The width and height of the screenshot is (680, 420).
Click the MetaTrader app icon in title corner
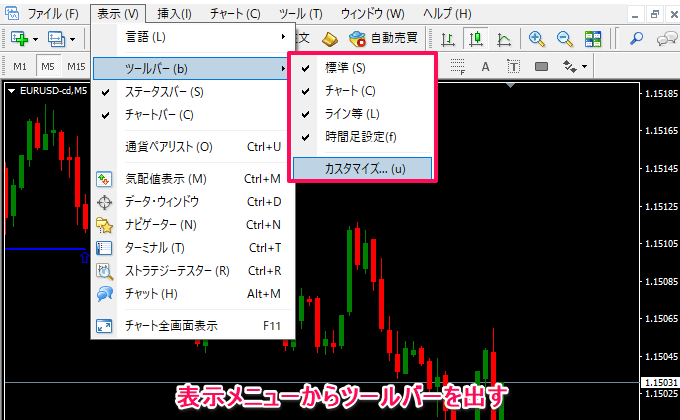click(12, 13)
